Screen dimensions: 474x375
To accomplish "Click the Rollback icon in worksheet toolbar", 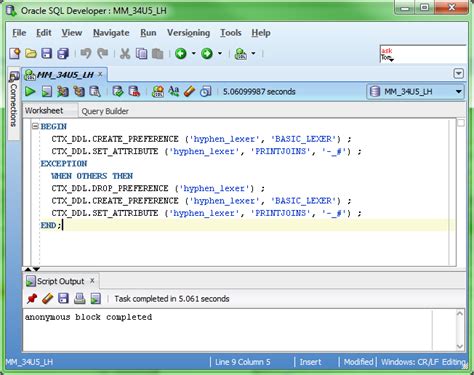I will (x=134, y=91).
